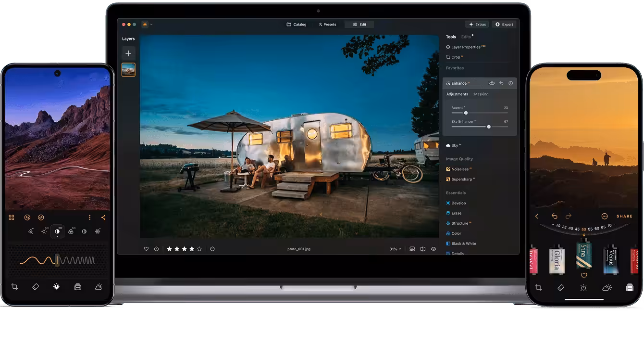644x359 pixels.
Task: Add a new layer with the plus icon
Action: point(128,53)
